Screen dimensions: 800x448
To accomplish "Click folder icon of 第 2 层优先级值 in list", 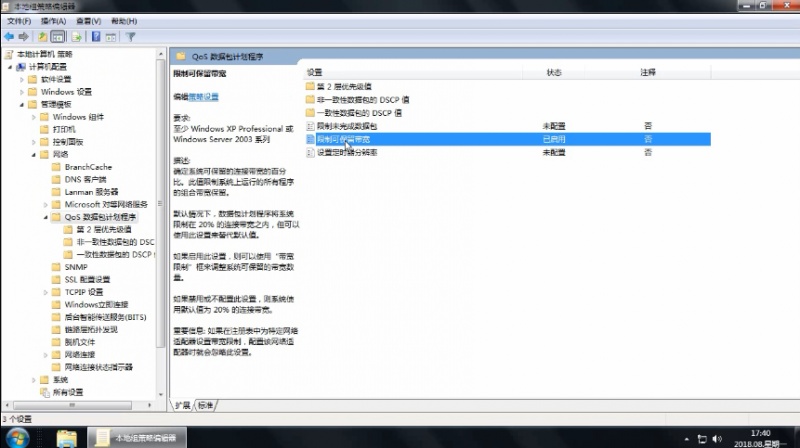I will tap(310, 86).
